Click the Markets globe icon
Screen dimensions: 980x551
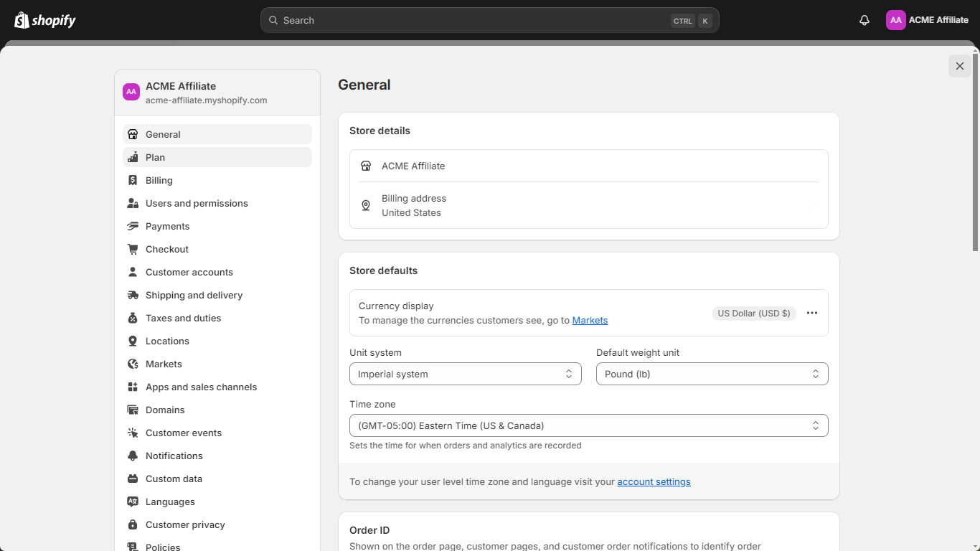(133, 364)
